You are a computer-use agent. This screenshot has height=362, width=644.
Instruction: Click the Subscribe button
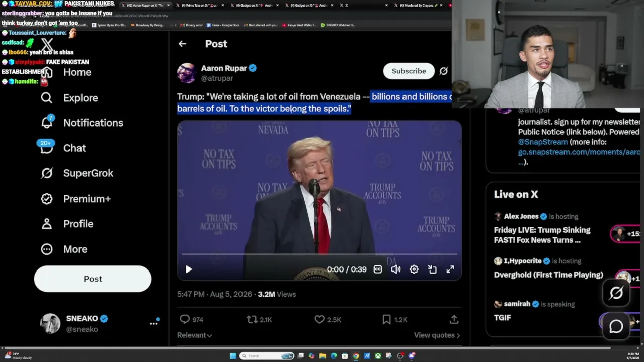pyautogui.click(x=409, y=71)
